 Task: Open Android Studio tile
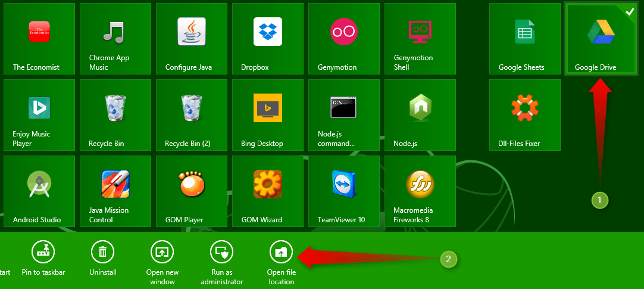click(x=39, y=191)
